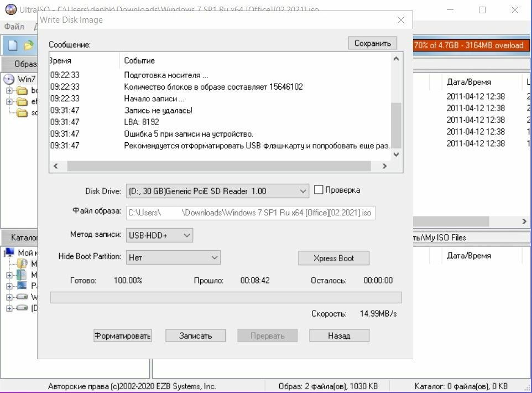Click the third folder icon in Win7 tree
Screen dimensions: 532x393
(22, 112)
